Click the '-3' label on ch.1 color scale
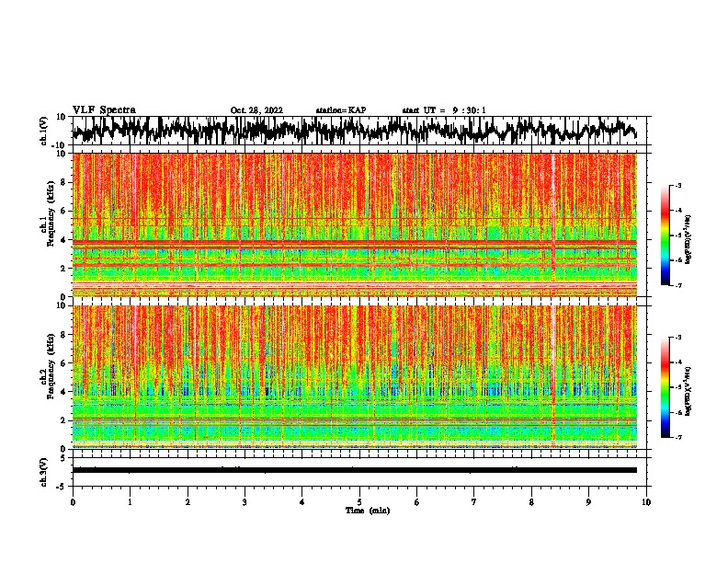 [677, 185]
